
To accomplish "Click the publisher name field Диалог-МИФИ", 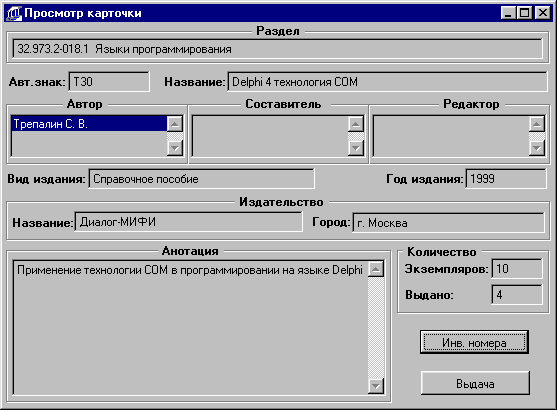I will point(189,222).
